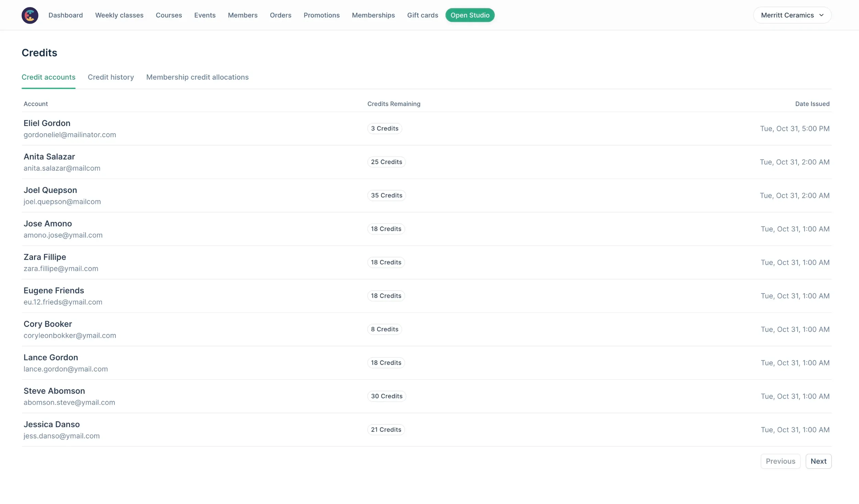
Task: Navigate to the Events section
Action: pos(205,15)
